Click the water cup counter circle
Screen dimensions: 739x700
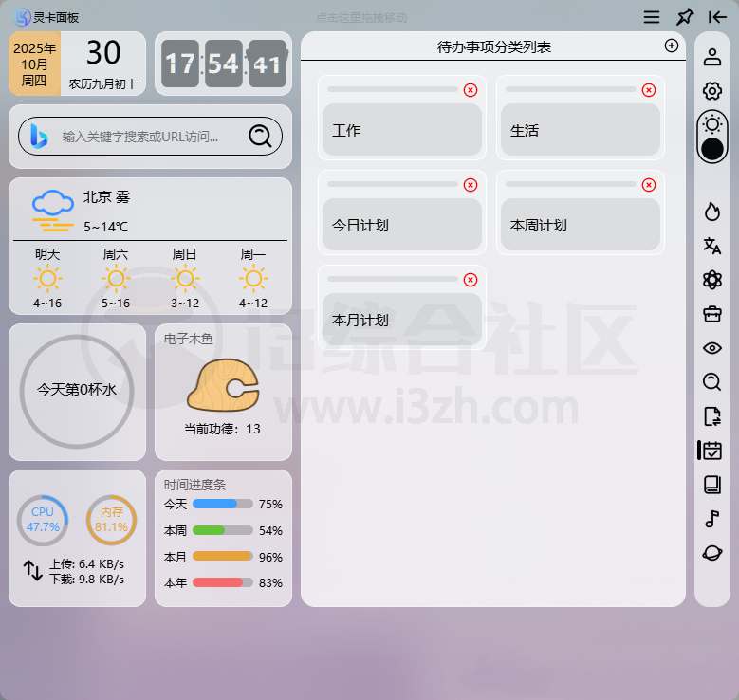click(x=77, y=391)
